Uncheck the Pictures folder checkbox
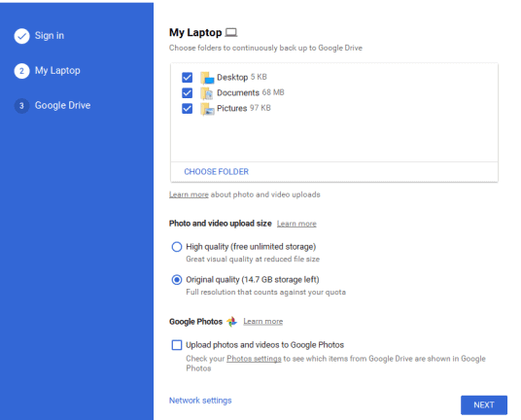 coord(187,108)
